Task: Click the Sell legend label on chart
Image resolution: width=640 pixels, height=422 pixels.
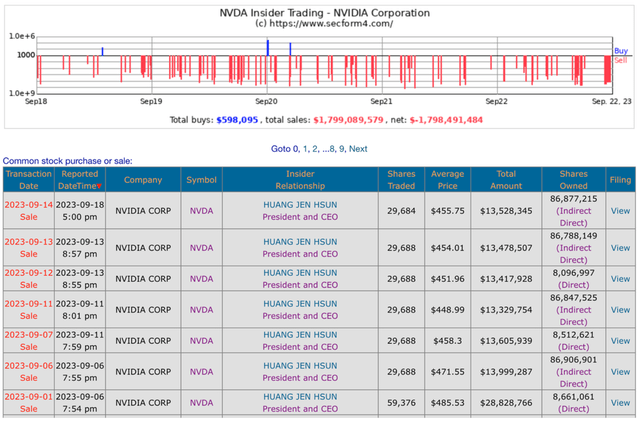Action: [620, 60]
